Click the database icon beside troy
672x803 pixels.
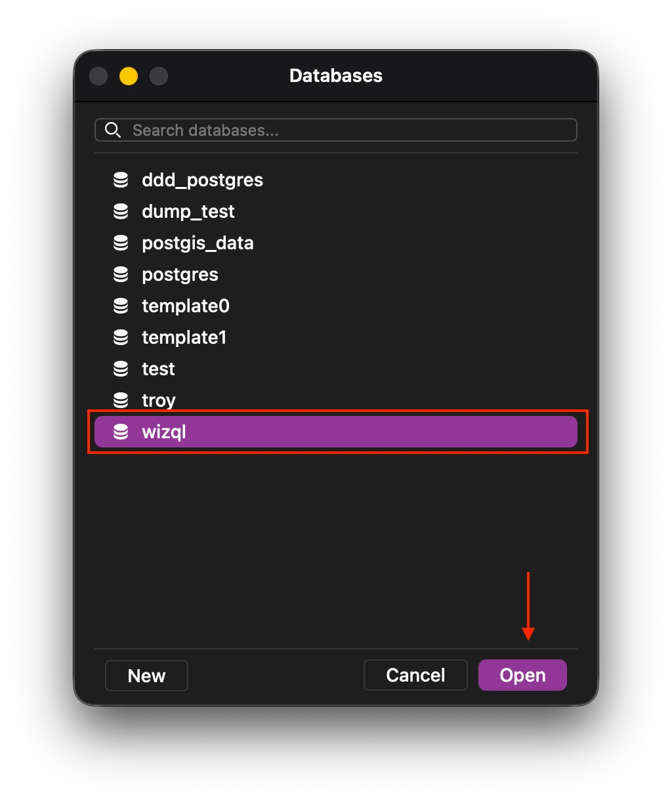tap(121, 400)
